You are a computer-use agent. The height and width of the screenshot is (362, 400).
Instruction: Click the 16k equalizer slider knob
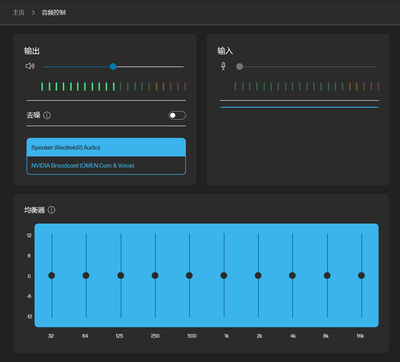coord(361,275)
